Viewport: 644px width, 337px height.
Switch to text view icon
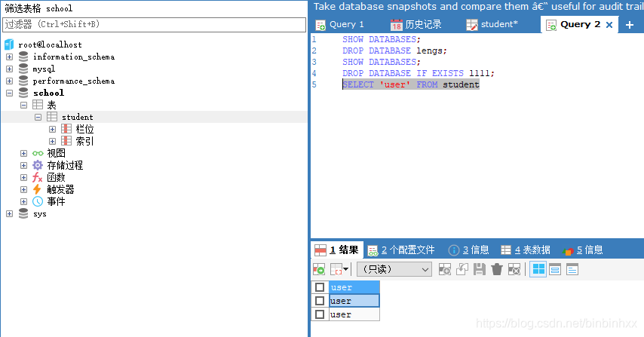pos(572,270)
